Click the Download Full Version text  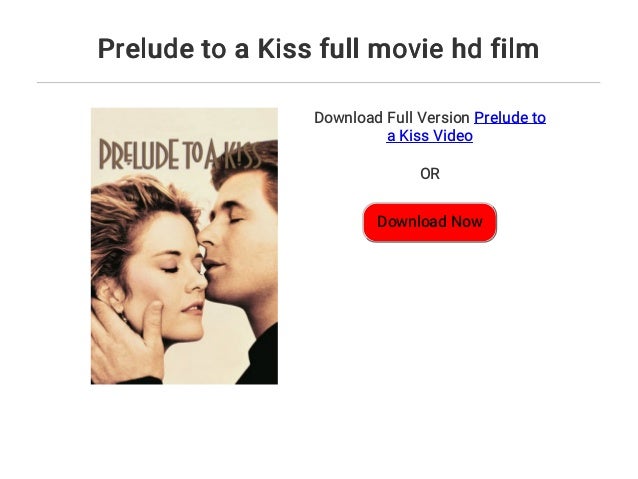pyautogui.click(x=392, y=118)
